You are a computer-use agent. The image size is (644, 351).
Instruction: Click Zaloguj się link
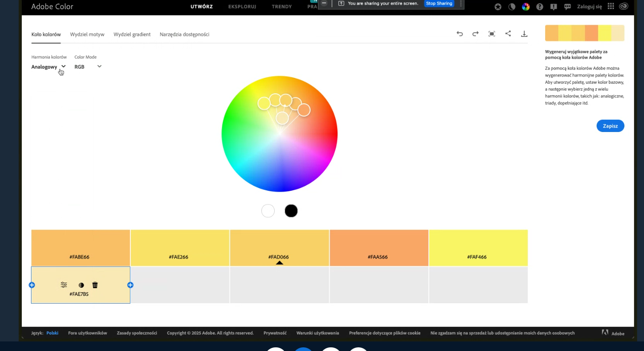coord(589,6)
